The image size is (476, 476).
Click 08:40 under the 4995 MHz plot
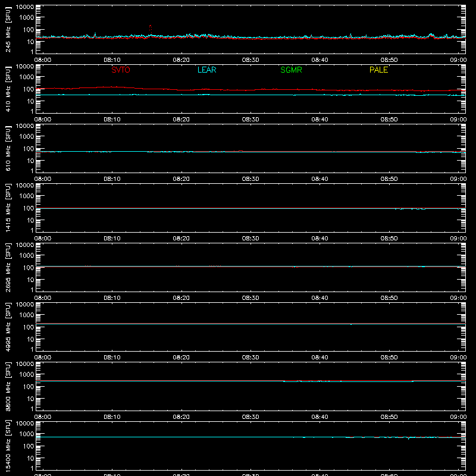(x=320, y=358)
